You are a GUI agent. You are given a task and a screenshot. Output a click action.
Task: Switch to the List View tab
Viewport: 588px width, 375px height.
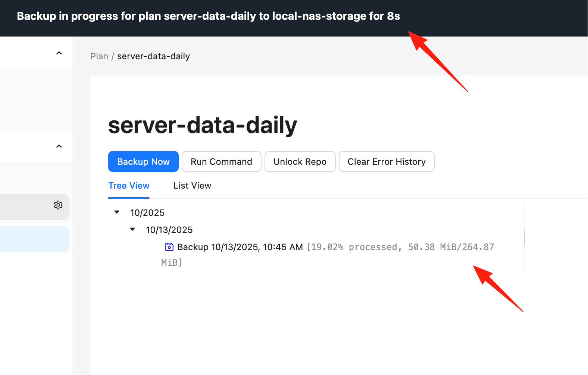point(192,186)
